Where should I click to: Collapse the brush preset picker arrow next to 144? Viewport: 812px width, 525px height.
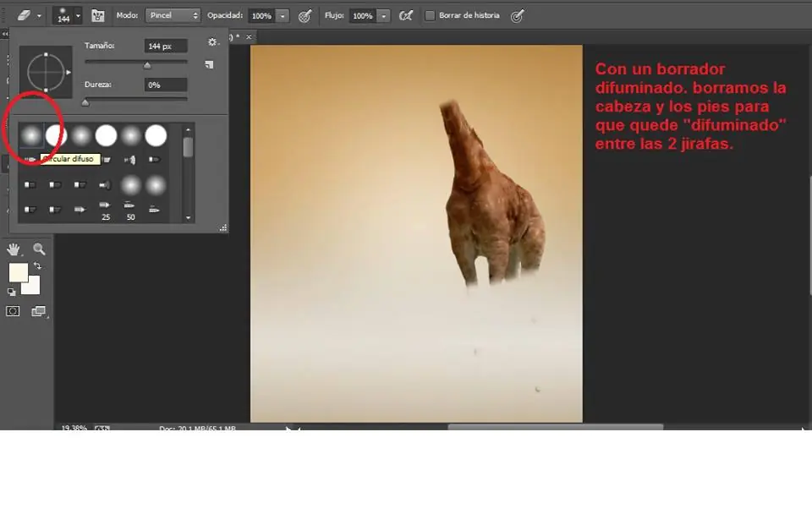(x=78, y=15)
